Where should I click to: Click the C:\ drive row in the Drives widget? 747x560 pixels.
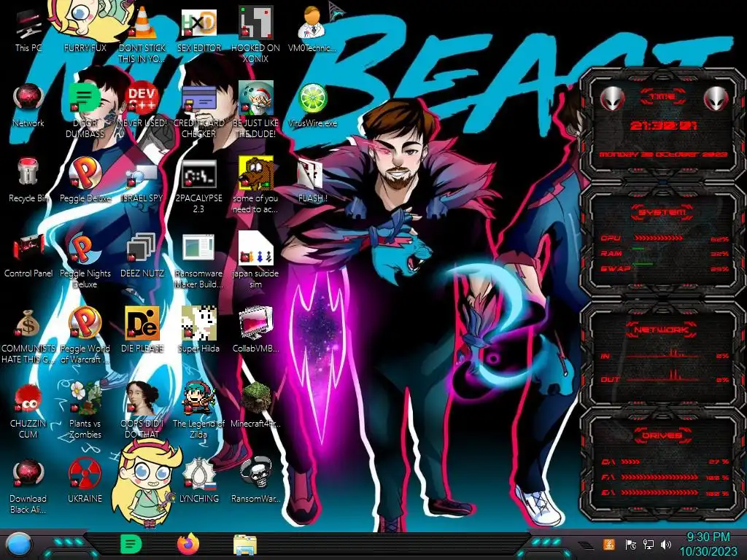point(665,462)
